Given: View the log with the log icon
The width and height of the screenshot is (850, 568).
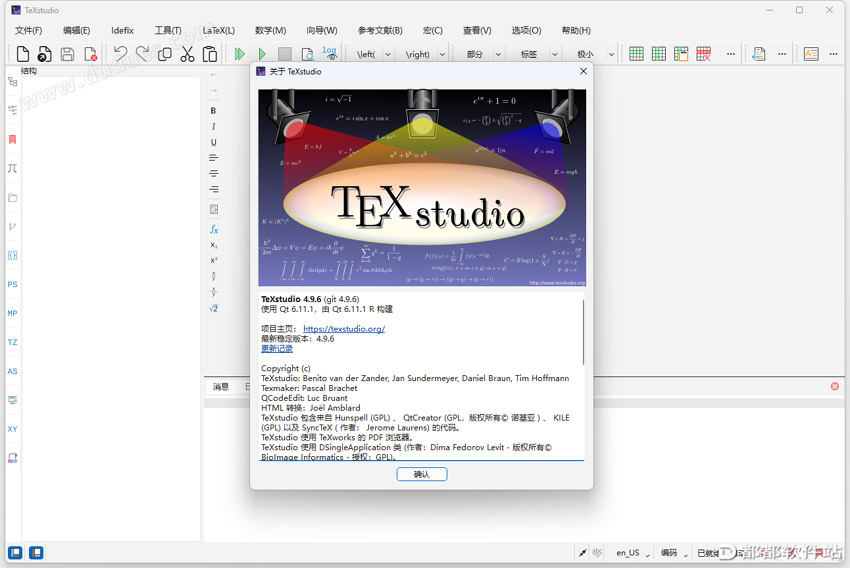Looking at the screenshot, I should click(x=329, y=53).
